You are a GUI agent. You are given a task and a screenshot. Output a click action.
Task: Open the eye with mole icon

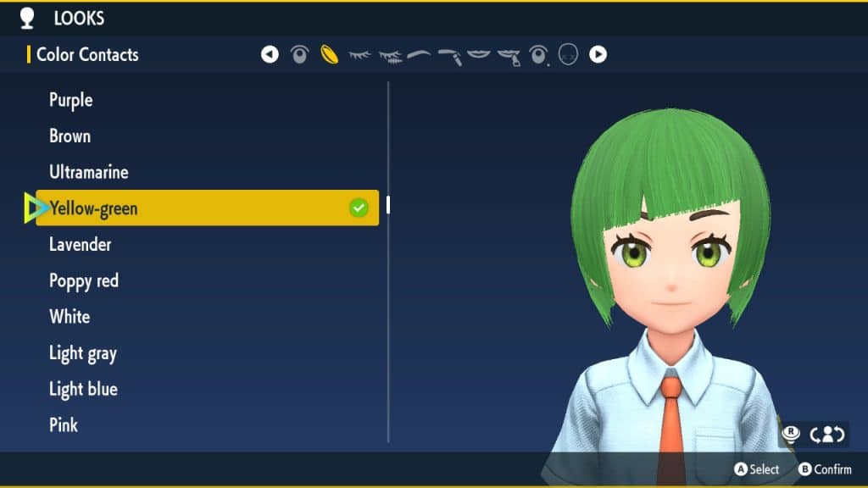pos(538,55)
